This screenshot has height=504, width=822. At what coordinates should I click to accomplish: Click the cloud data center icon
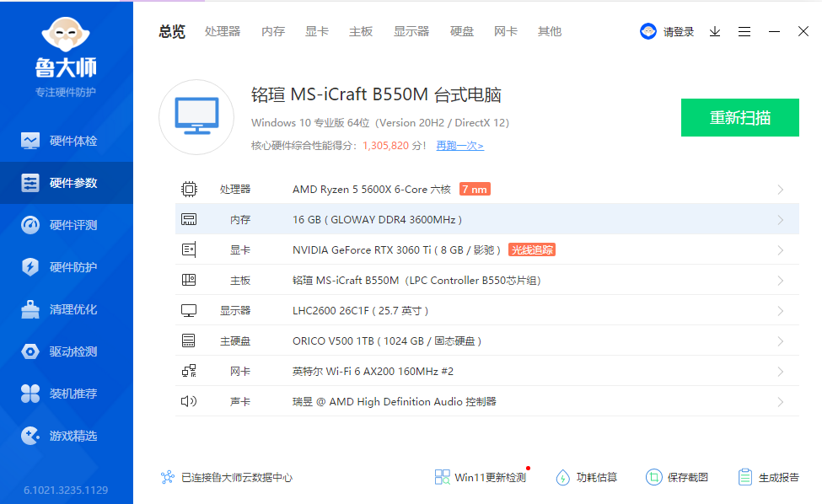168,477
